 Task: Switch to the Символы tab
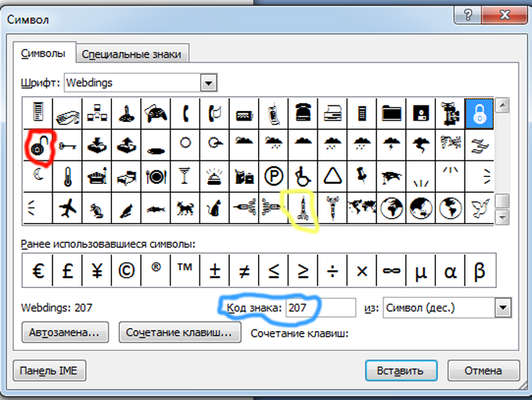[x=43, y=54]
